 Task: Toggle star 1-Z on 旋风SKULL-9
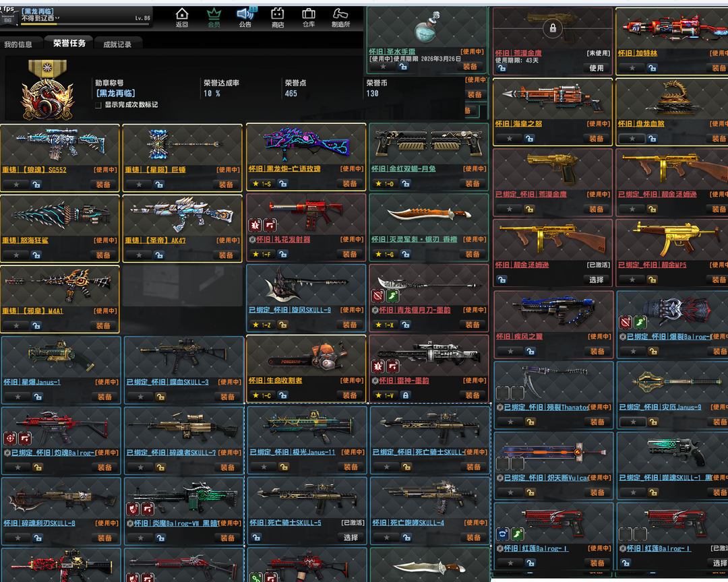[x=262, y=325]
